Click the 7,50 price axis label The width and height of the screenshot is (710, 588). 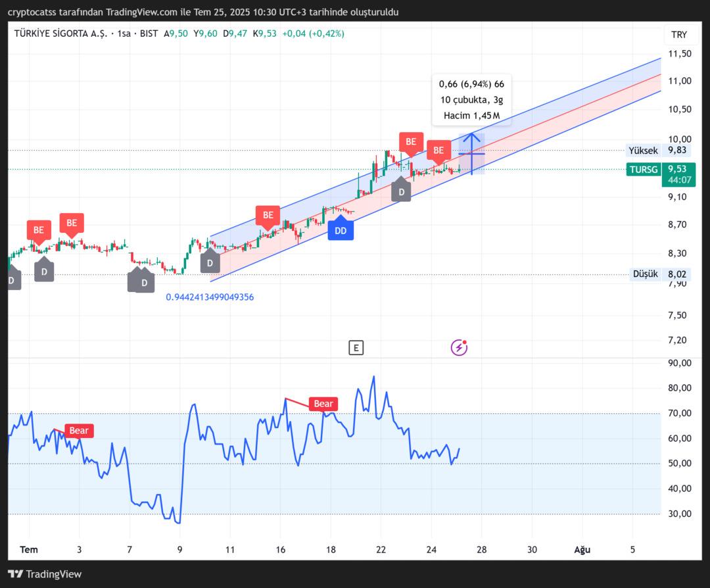677,315
